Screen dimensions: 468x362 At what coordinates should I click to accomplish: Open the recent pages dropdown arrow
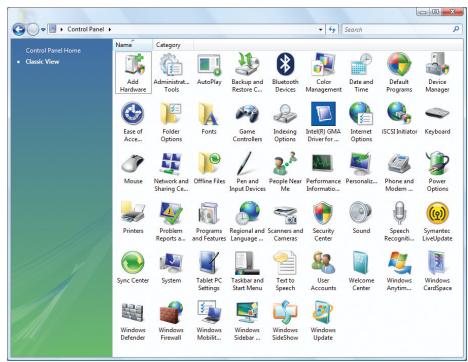pyautogui.click(x=43, y=30)
